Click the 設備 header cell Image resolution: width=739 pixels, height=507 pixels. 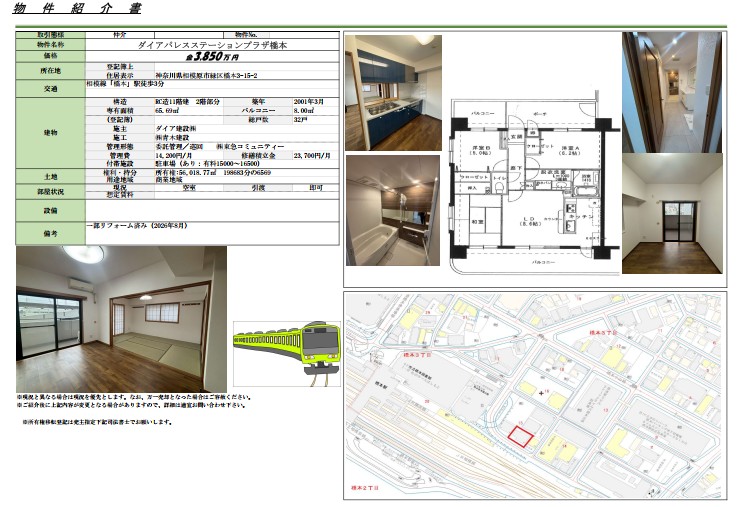pyautogui.click(x=50, y=211)
